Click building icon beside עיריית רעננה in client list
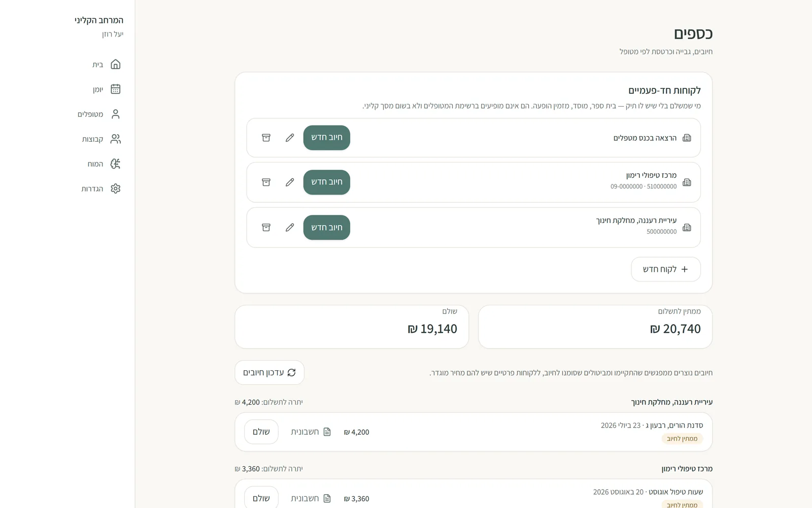 [x=687, y=228]
